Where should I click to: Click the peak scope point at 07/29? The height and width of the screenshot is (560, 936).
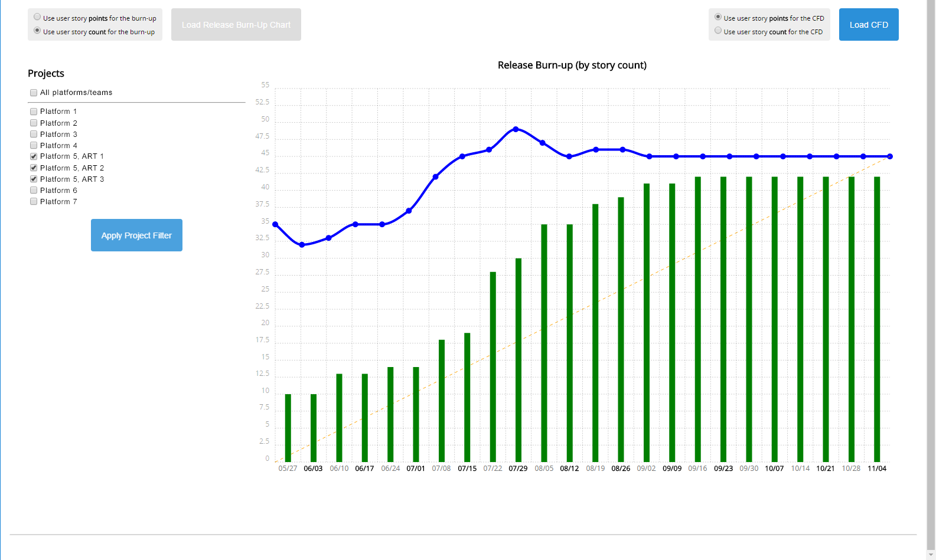(x=516, y=129)
